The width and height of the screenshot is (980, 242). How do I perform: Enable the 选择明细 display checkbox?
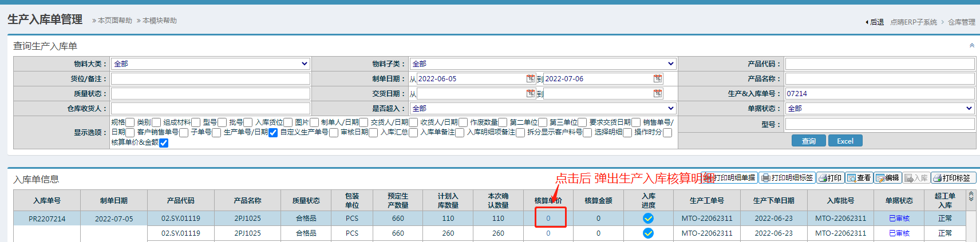[x=627, y=133]
